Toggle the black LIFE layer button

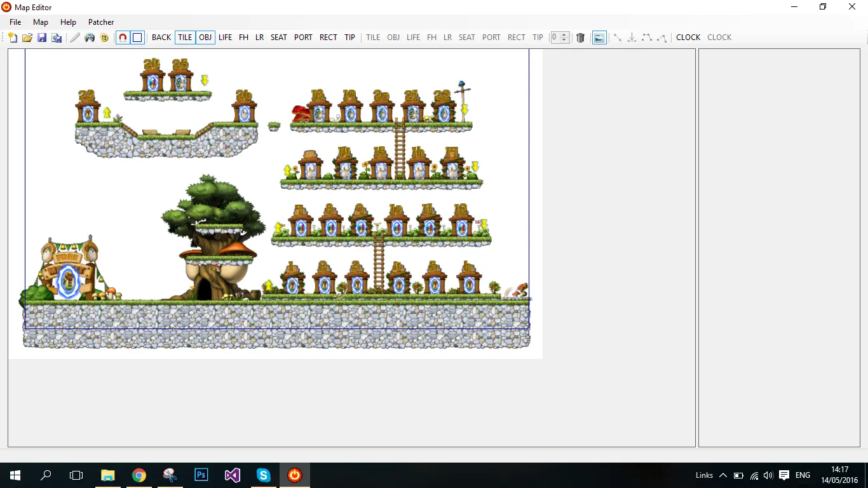226,37
